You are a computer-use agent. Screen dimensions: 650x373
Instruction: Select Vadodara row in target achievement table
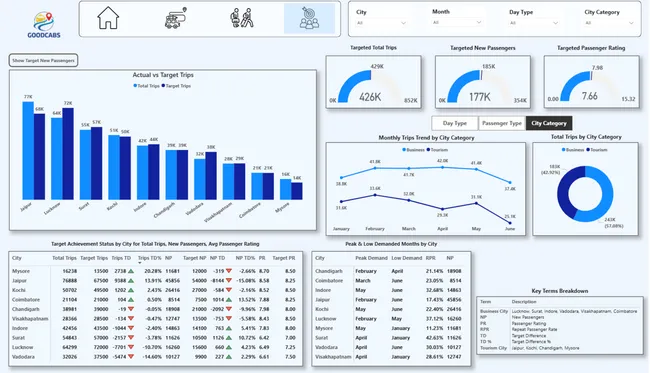(154, 356)
